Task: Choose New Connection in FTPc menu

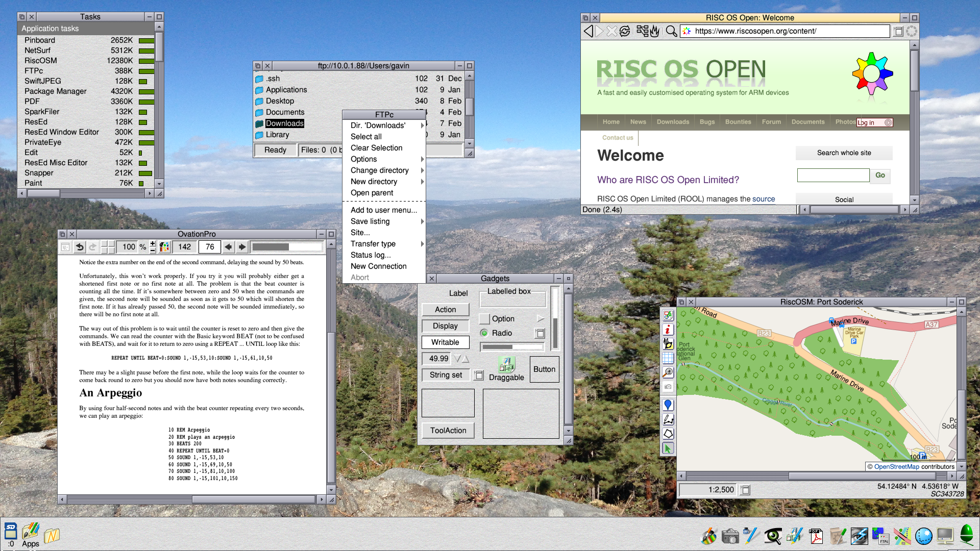Action: click(x=384, y=266)
